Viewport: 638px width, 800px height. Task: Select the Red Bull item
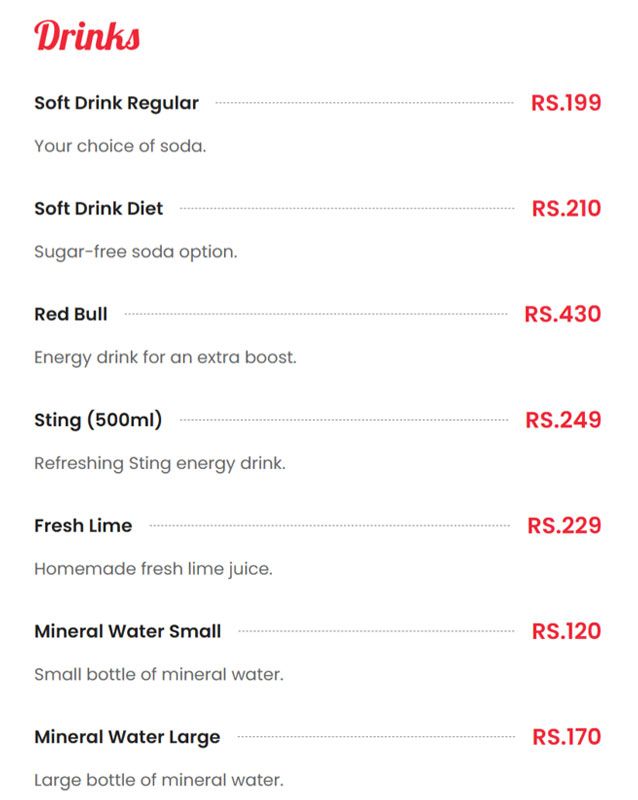[x=71, y=314]
